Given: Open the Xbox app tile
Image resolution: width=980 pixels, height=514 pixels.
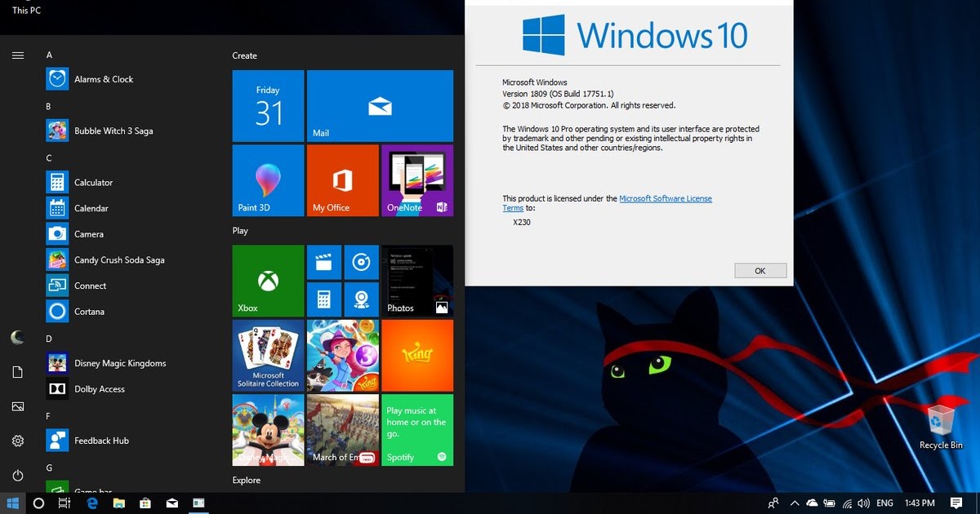Looking at the screenshot, I should tap(266, 280).
